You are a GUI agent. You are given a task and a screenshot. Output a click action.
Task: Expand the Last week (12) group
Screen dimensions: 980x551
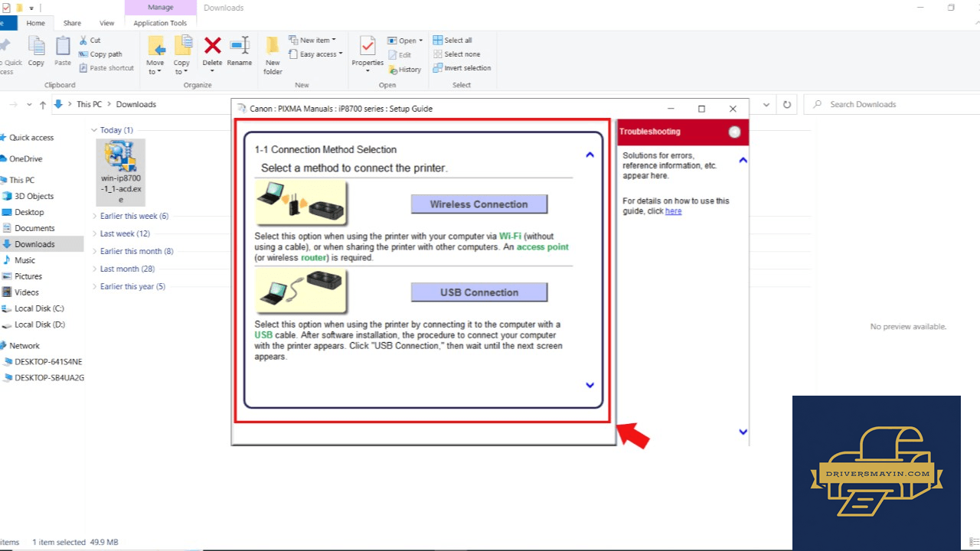pos(94,233)
